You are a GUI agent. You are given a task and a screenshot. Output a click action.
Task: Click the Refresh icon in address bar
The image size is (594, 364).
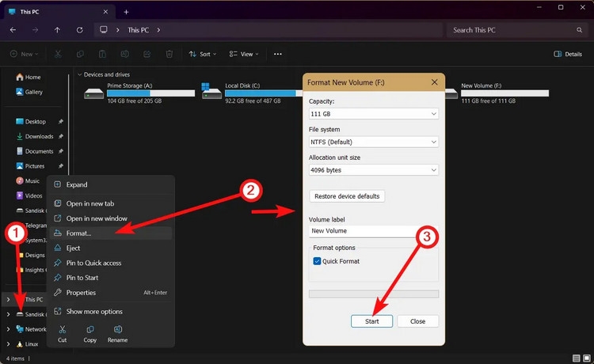click(x=79, y=30)
